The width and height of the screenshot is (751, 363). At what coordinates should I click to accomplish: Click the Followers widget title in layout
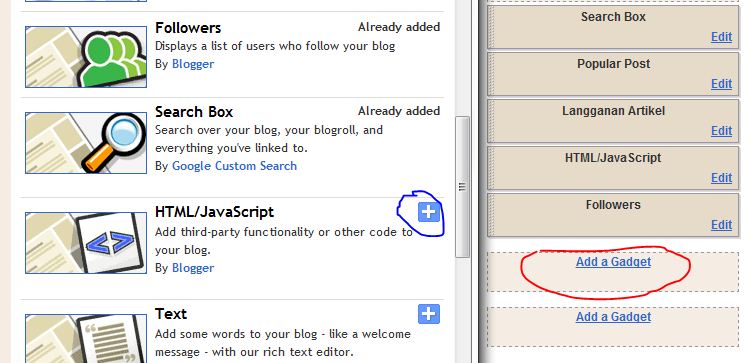tap(613, 204)
